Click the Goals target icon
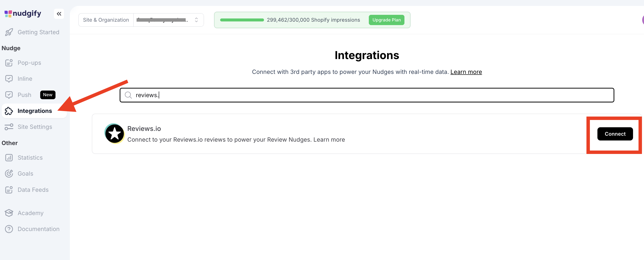The height and width of the screenshot is (260, 644). click(x=9, y=174)
